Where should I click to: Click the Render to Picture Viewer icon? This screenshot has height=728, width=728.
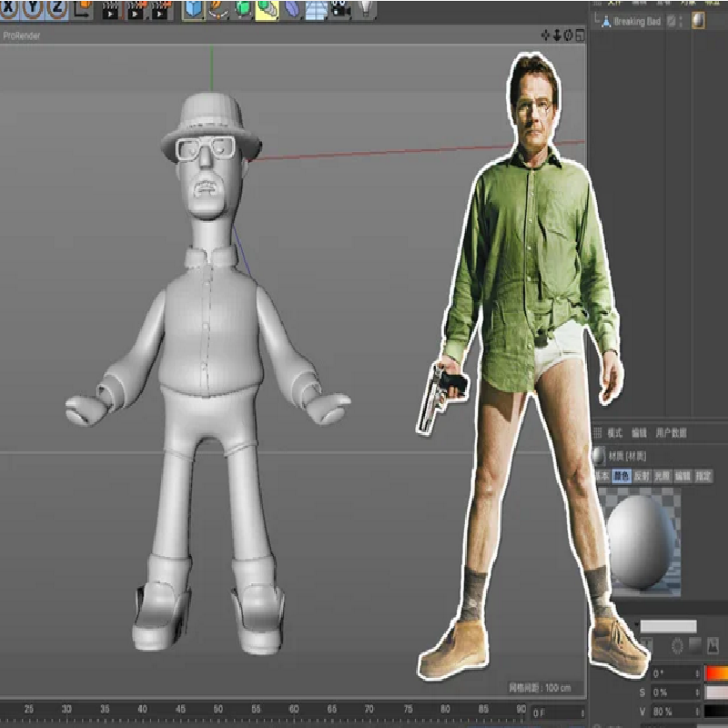(136, 10)
